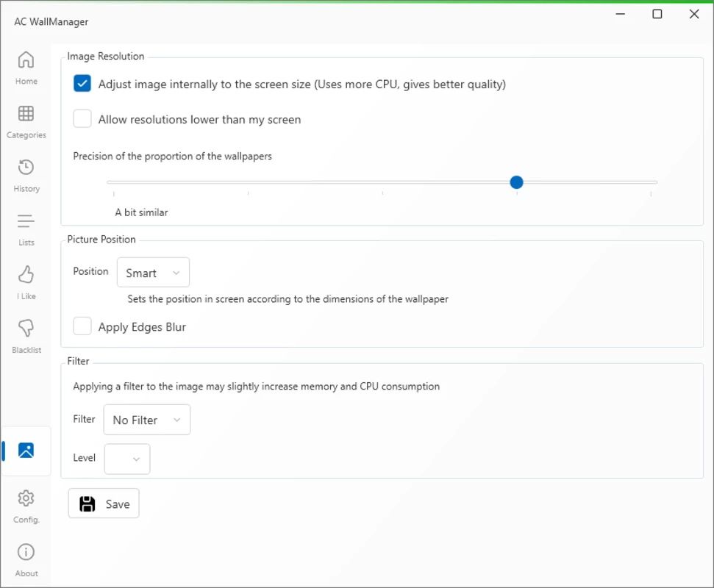Save the image settings
This screenshot has height=588, width=714.
coord(104,503)
